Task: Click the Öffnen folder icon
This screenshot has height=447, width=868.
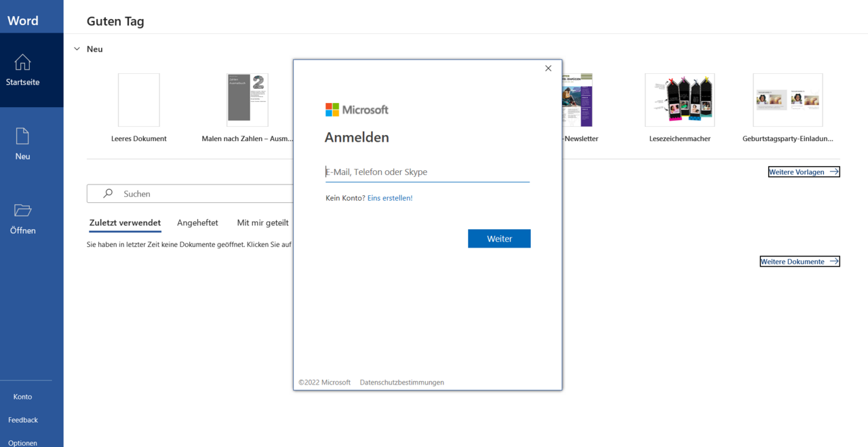Action: tap(22, 210)
